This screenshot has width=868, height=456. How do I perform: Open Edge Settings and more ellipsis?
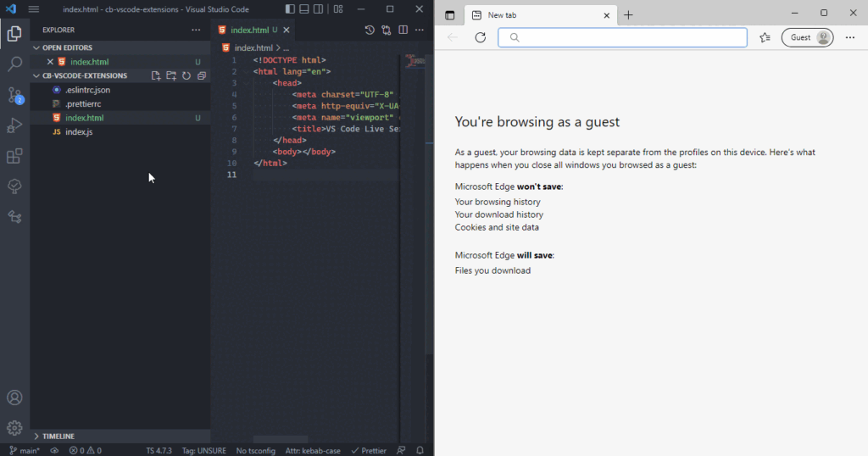[850, 37]
